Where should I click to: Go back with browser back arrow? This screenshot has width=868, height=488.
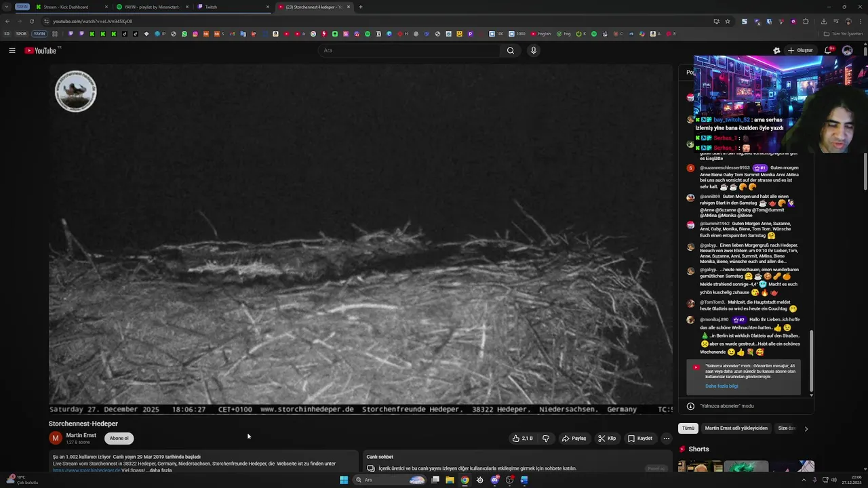tap(7, 21)
